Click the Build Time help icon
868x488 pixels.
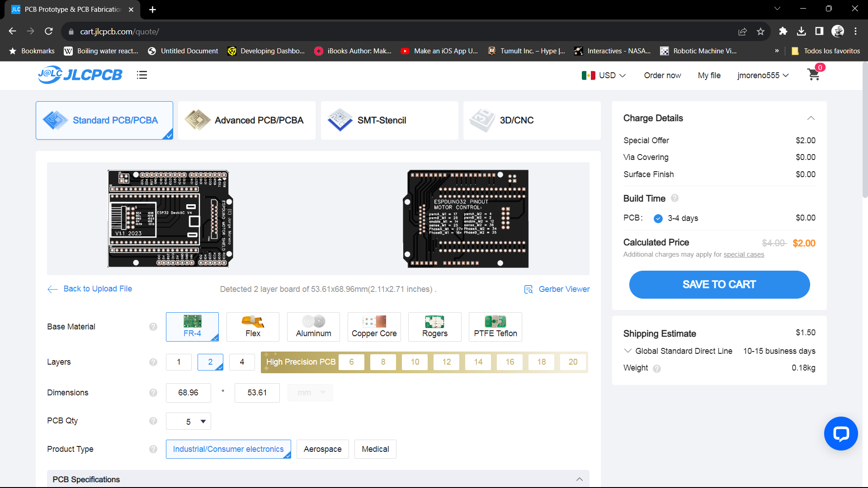[x=675, y=198]
